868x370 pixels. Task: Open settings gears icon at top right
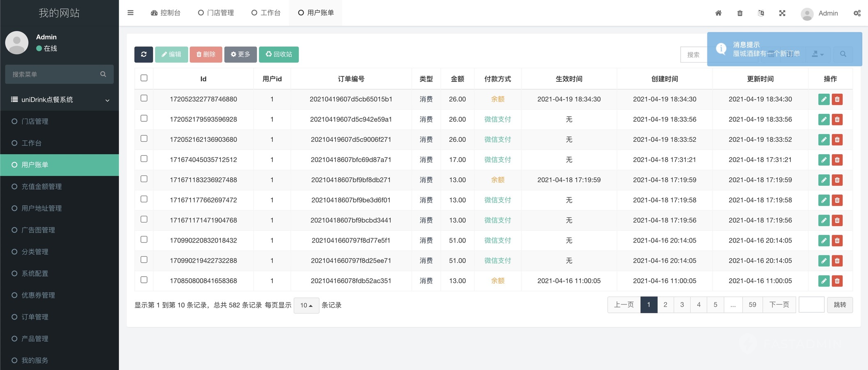coord(857,13)
